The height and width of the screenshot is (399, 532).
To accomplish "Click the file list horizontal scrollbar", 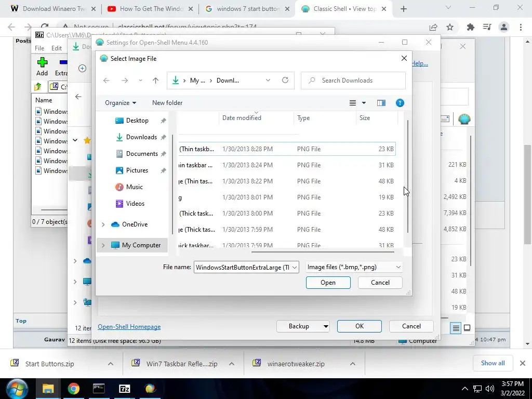I will click(322, 252).
